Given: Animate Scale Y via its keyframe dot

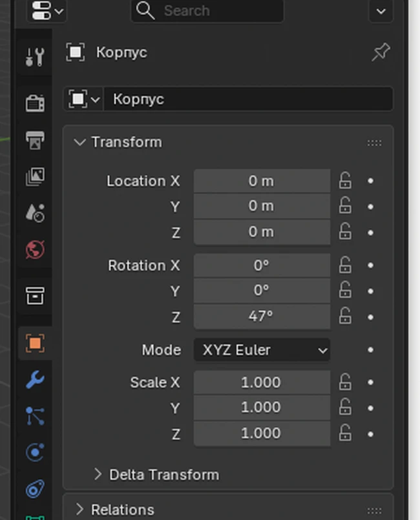Looking at the screenshot, I should pos(370,408).
